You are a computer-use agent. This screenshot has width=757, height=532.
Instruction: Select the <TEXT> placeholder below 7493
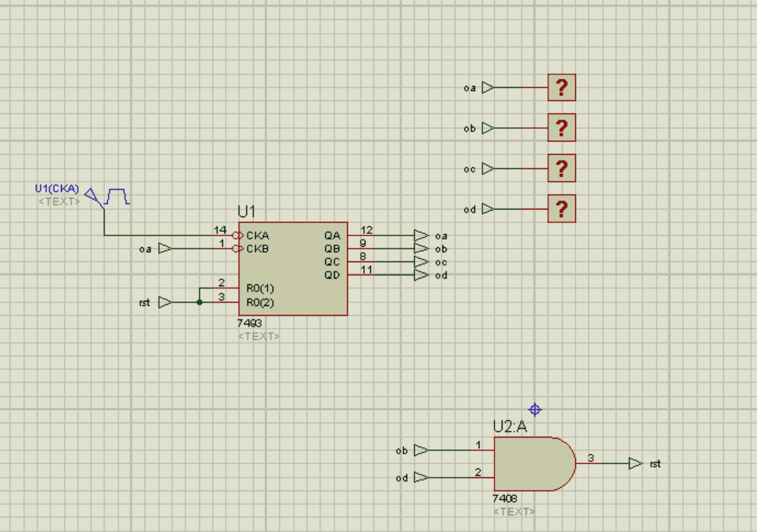point(258,336)
